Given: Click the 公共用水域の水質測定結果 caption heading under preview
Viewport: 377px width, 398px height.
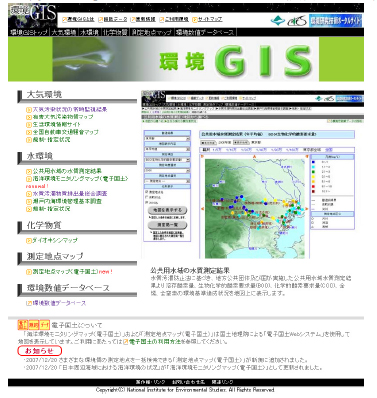Looking at the screenshot, I should point(190,270).
